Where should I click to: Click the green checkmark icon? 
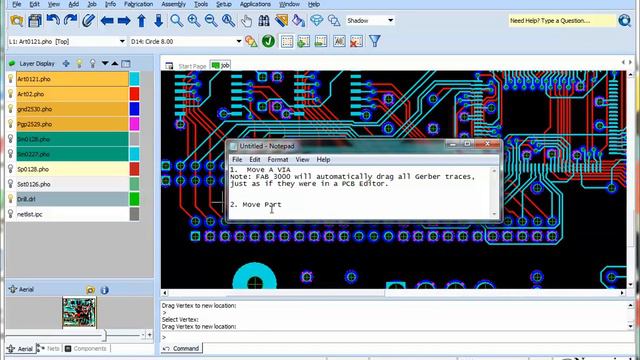coord(268,41)
